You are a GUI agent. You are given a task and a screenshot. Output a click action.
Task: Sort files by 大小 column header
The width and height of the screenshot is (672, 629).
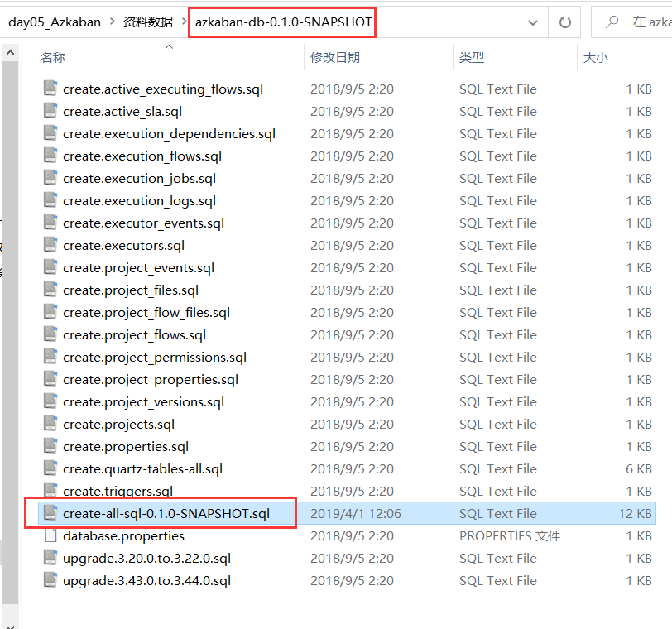(x=596, y=57)
